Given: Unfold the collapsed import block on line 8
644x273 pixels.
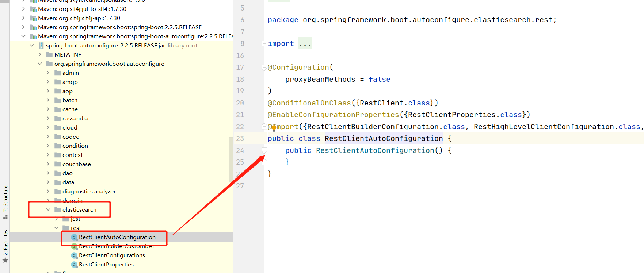Looking at the screenshot, I should [x=264, y=44].
